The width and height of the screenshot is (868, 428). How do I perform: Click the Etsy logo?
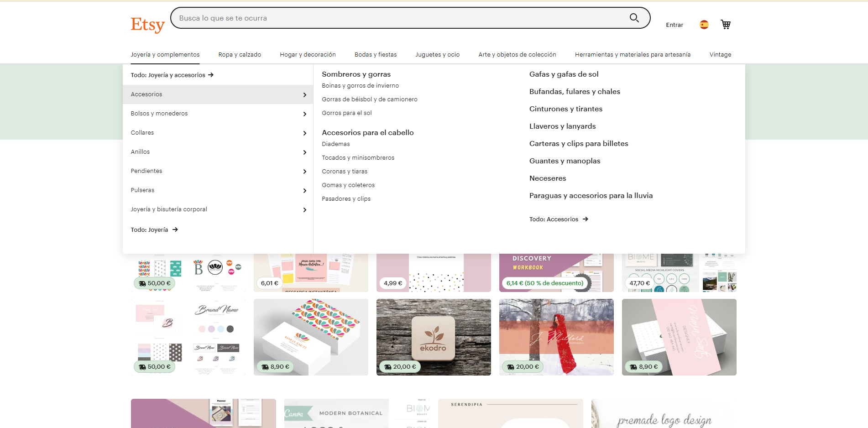[x=147, y=25]
